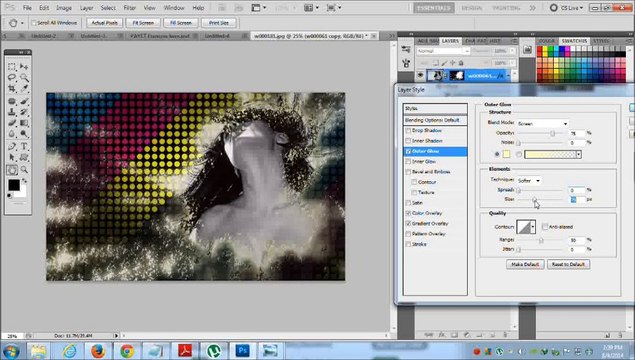Enable the Stroke checkbox
The height and width of the screenshot is (360, 635).
(408, 244)
